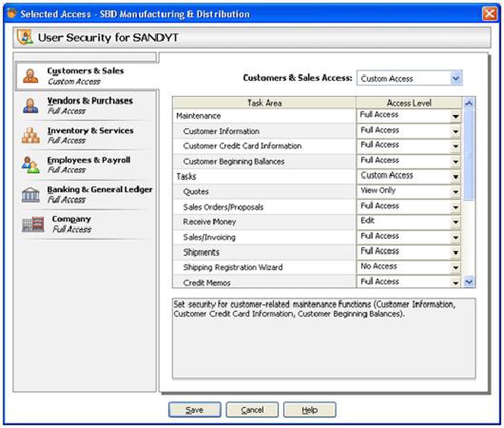Open access dropdown for Customer Information

456,132
